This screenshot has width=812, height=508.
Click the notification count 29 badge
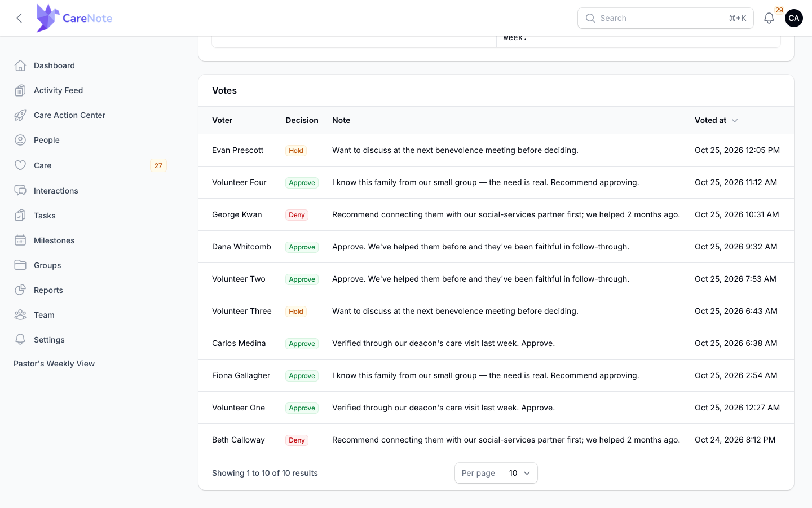(x=779, y=10)
